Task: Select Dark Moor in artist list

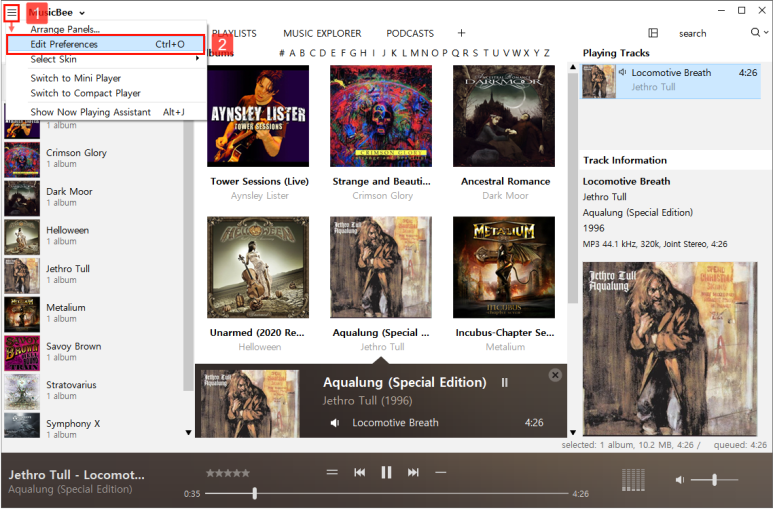Action: pyautogui.click(x=94, y=197)
